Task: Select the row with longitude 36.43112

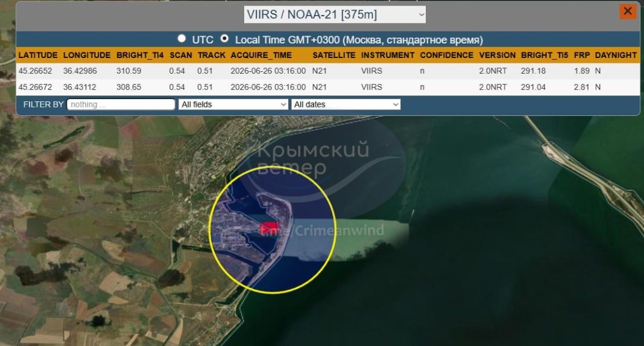Action: pos(328,87)
